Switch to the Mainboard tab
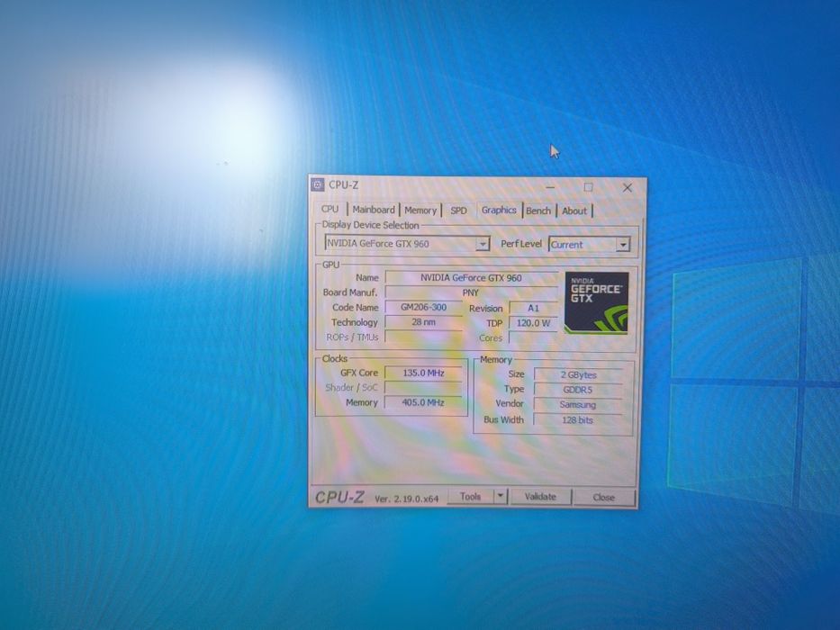Viewport: 840px width, 630px height. point(374,210)
